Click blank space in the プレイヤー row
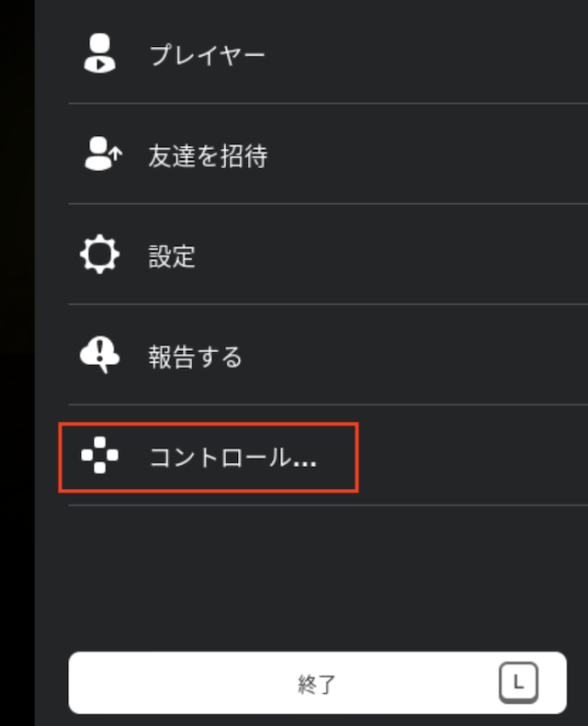Viewport: 588px width, 726px height. click(x=426, y=54)
